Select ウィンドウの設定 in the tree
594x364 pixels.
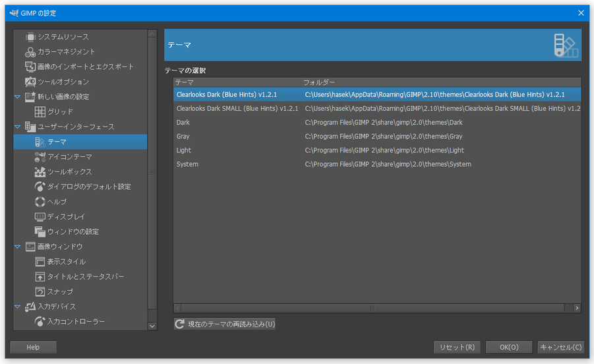coord(80,232)
